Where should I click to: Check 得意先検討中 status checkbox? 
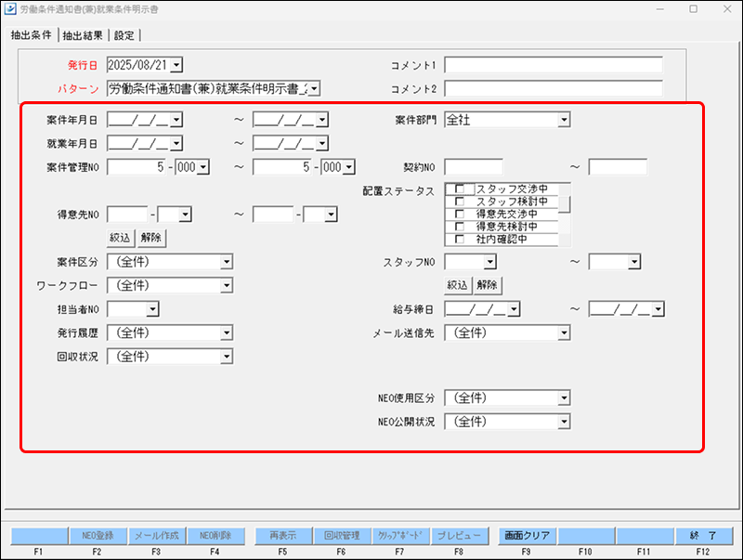click(x=459, y=227)
